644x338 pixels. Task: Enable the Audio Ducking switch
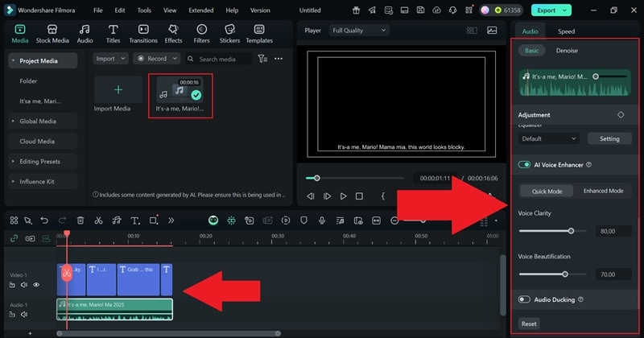click(524, 299)
